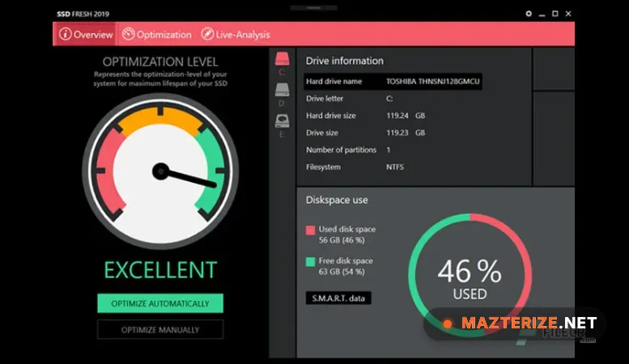Screen dimensions: 629x364
Task: Click the Optimization gauge icon
Action: point(128,34)
